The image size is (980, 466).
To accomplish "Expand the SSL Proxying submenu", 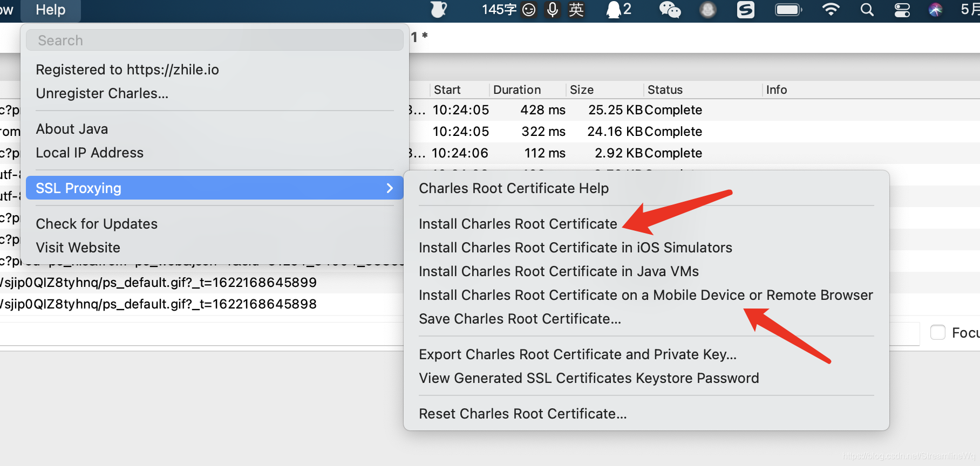I will (215, 188).
